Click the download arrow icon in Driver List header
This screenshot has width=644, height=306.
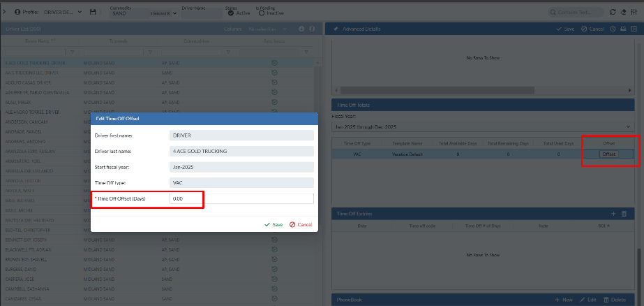[301, 29]
